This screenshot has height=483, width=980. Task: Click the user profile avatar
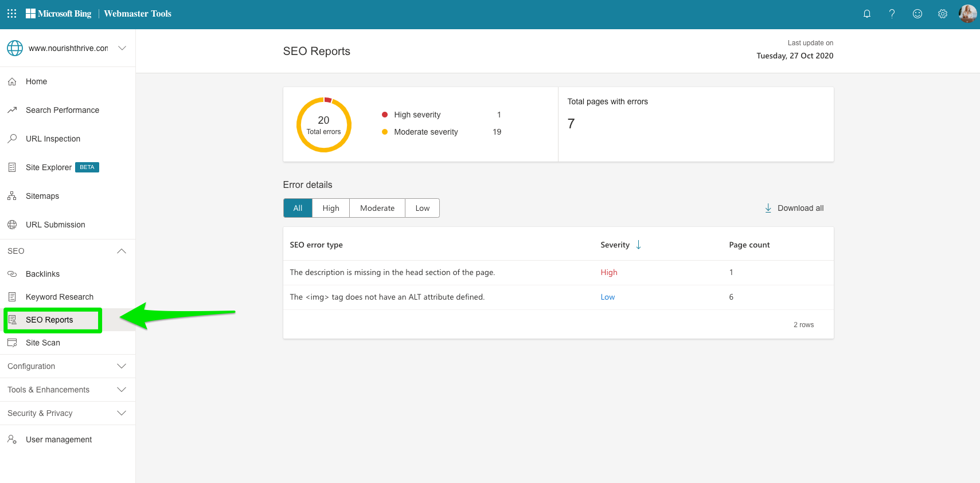click(x=967, y=14)
